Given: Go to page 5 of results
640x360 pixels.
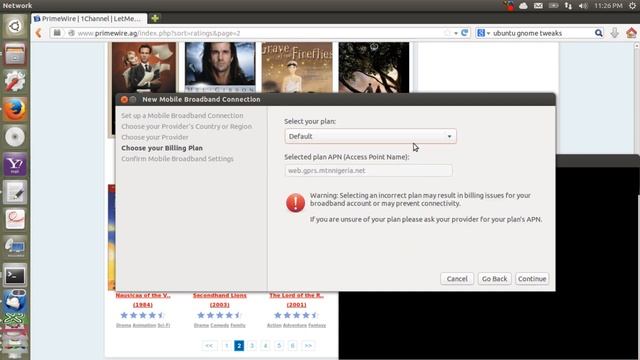Looking at the screenshot, I should (x=279, y=346).
